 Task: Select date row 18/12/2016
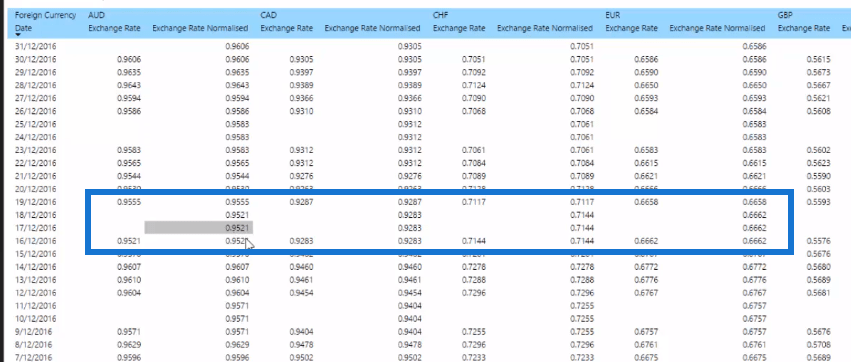click(x=35, y=215)
